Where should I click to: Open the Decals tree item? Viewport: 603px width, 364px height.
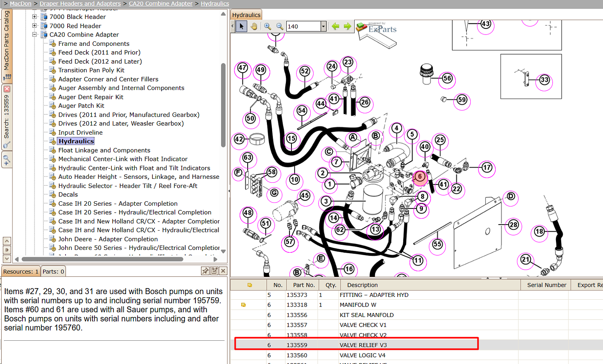68,194
